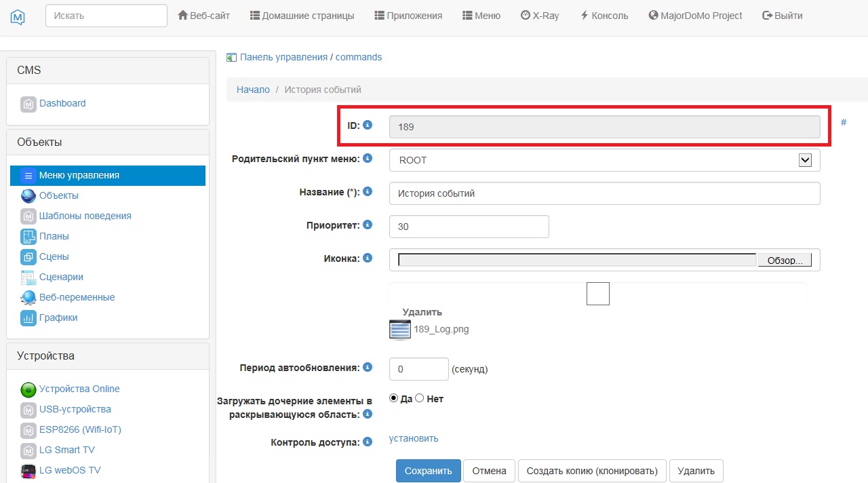Click the Graphs chart icon
Viewport: 868px width, 483px height.
28,318
